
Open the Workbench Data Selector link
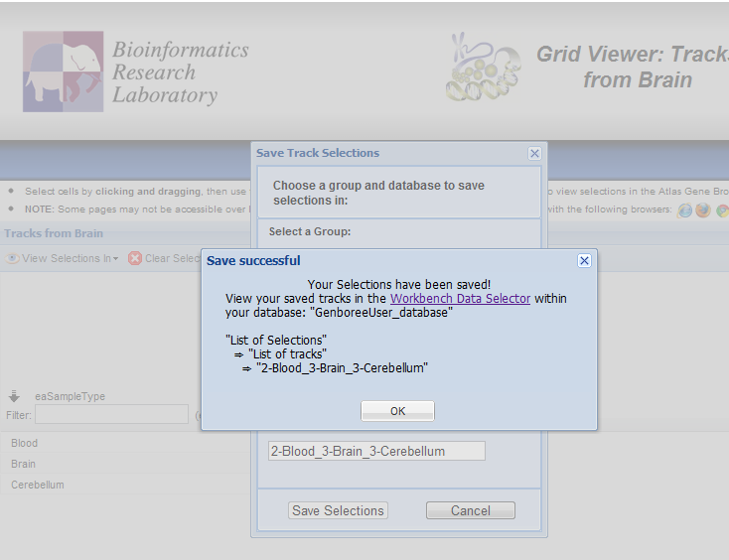point(460,298)
